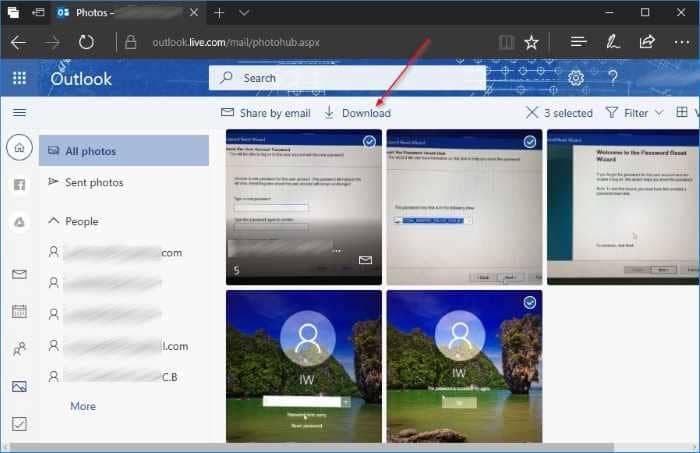
Task: Open the Outlook help question mark
Action: [613, 78]
